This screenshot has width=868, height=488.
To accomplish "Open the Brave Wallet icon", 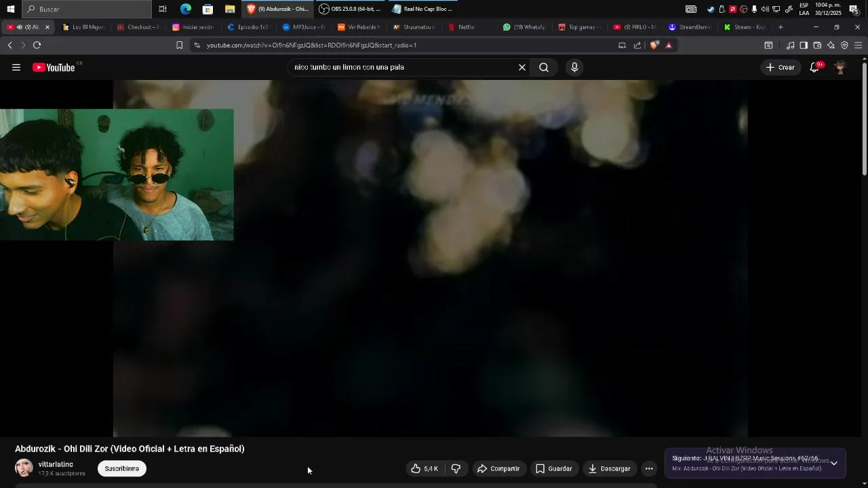I will click(x=817, y=45).
